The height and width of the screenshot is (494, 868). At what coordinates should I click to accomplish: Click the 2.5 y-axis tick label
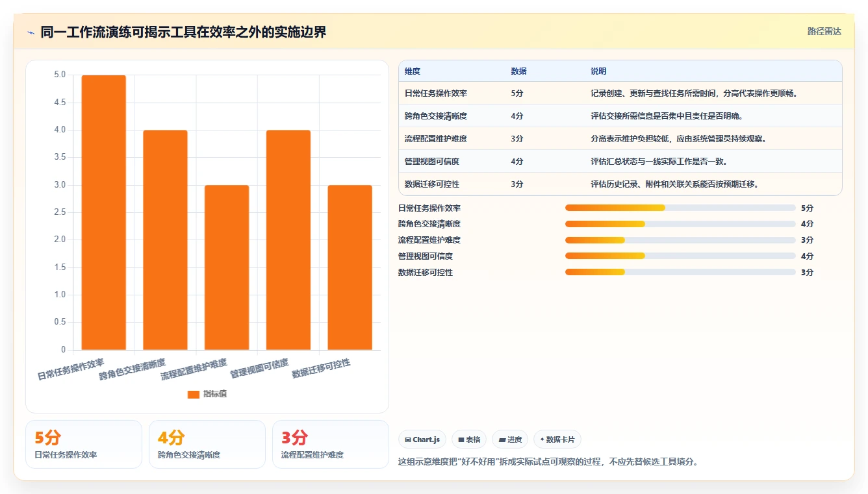[59, 212]
